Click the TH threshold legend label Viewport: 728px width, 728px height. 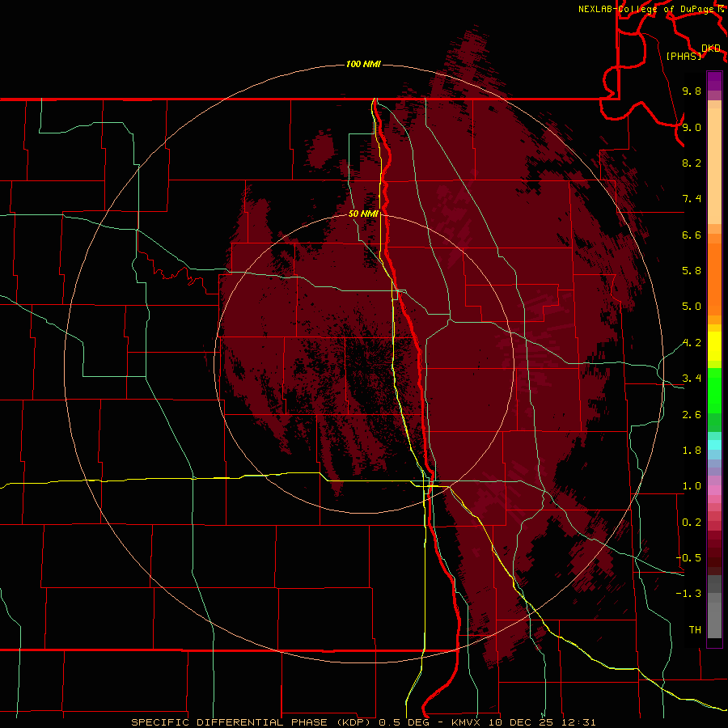click(695, 630)
